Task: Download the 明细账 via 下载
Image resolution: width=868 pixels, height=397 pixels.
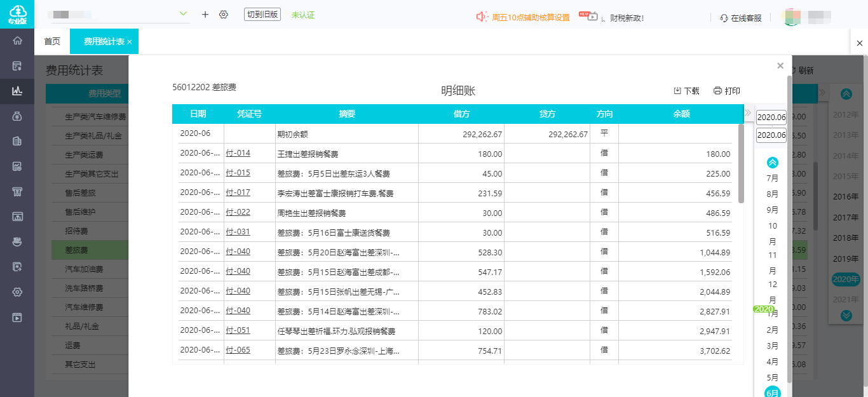Action: (686, 91)
